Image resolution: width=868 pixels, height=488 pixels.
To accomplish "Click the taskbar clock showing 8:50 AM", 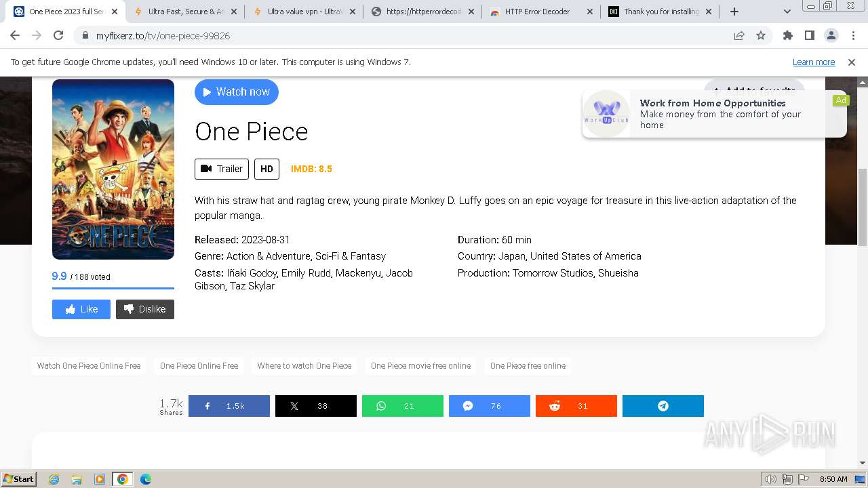I will (x=833, y=479).
